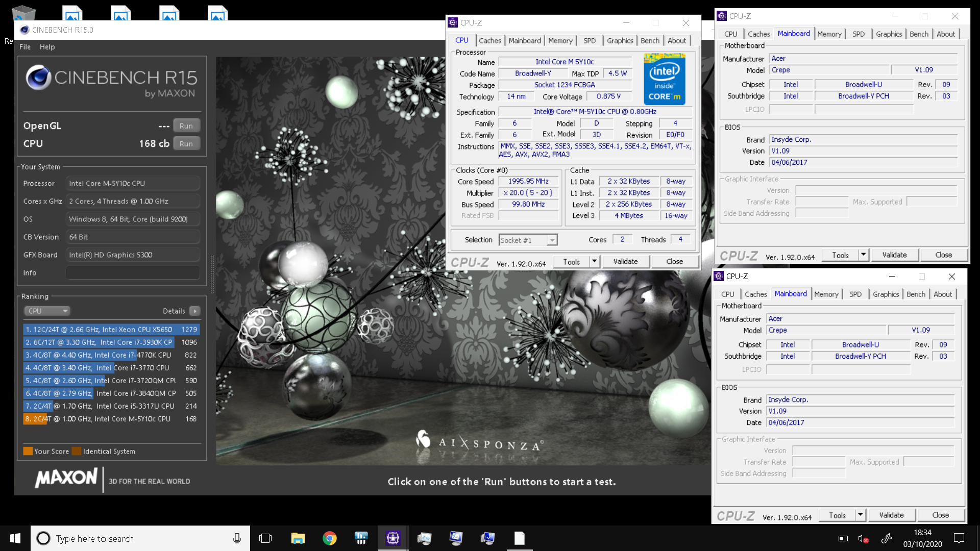Open the Socket #1 selection dropdown
The width and height of the screenshot is (980, 551).
[x=528, y=240]
